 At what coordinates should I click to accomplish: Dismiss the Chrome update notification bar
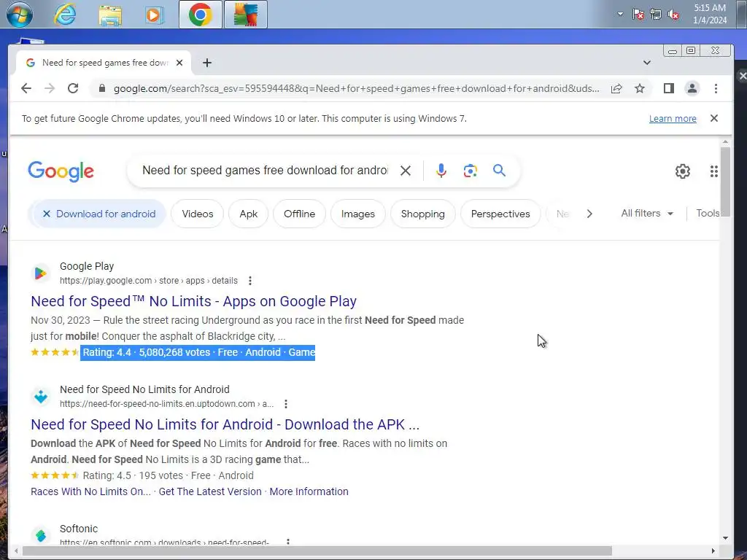click(x=713, y=118)
